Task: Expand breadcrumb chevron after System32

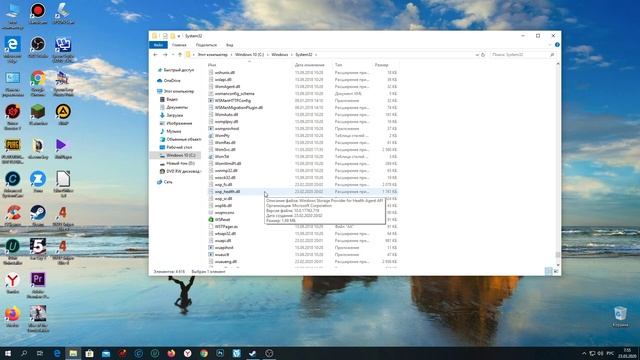Action: click(316, 55)
